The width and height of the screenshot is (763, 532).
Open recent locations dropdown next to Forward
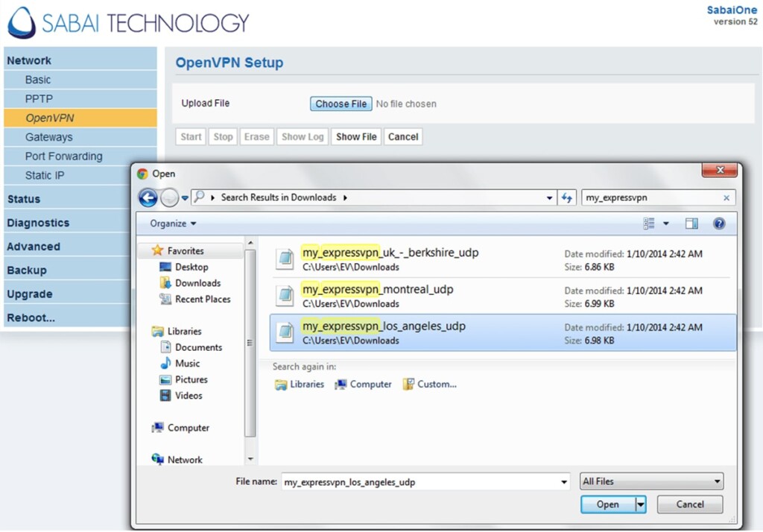click(x=185, y=198)
